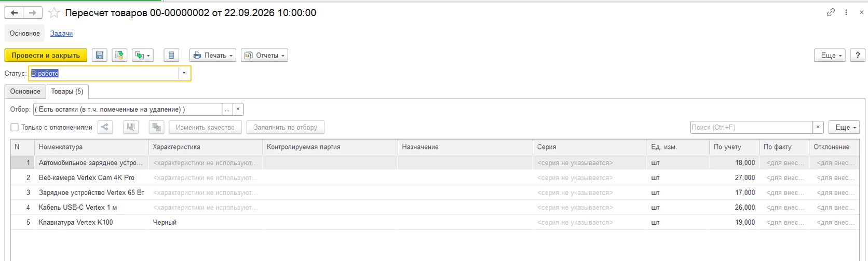Screen dimensions: 868x261
Task: Click Серия cell in Кабель USB-C row
Action: pyautogui.click(x=590, y=208)
